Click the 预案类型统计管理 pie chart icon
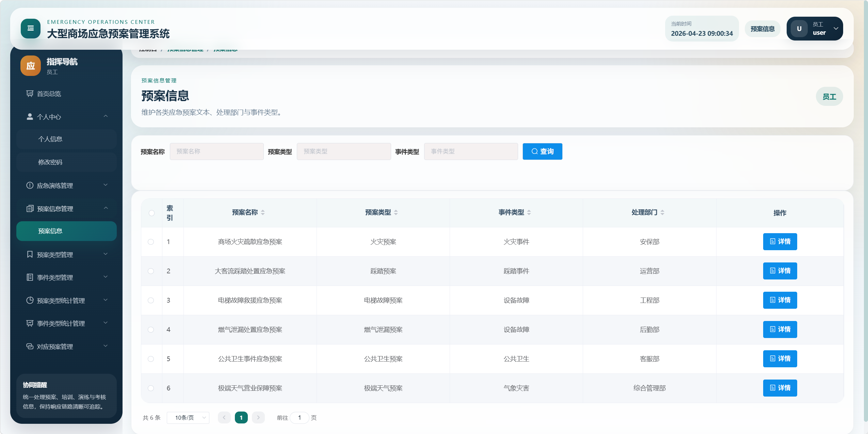This screenshot has width=868, height=434. (x=30, y=301)
